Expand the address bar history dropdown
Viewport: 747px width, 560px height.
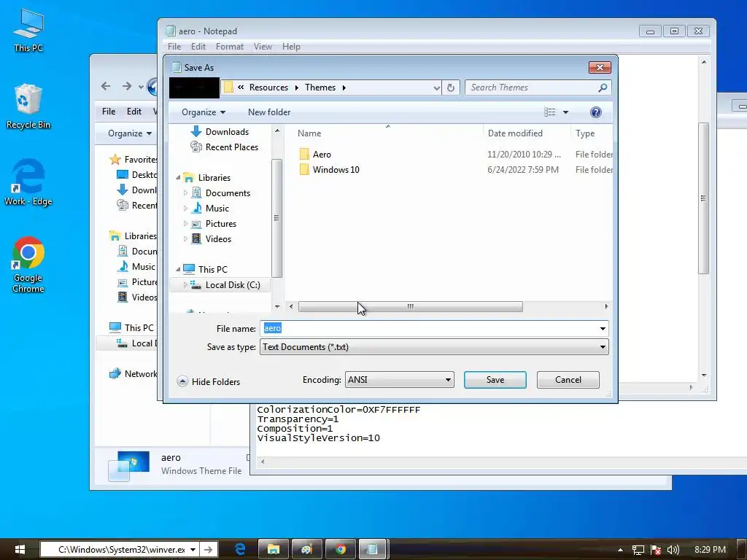436,87
